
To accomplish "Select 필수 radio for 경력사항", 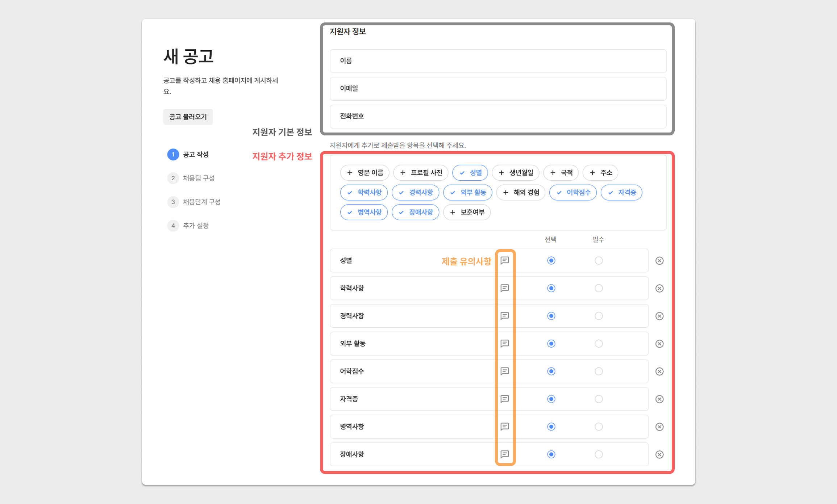I will click(x=599, y=316).
